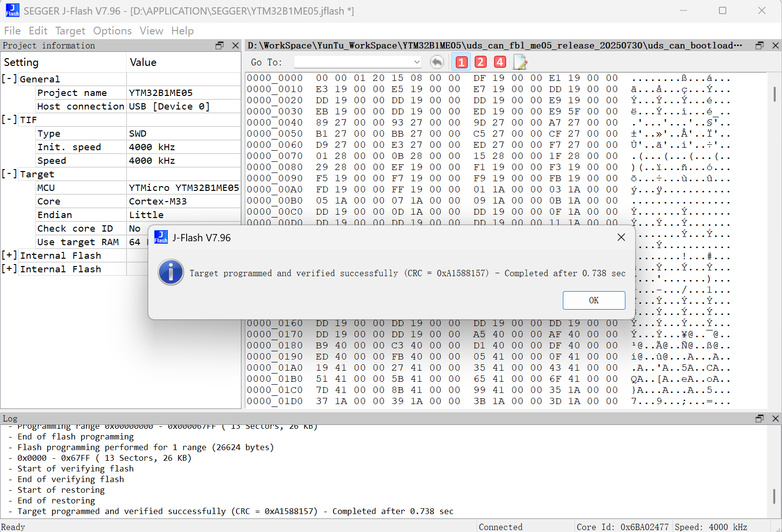Collapse the Target tree section
Viewport: 782px width, 532px height.
coord(9,174)
